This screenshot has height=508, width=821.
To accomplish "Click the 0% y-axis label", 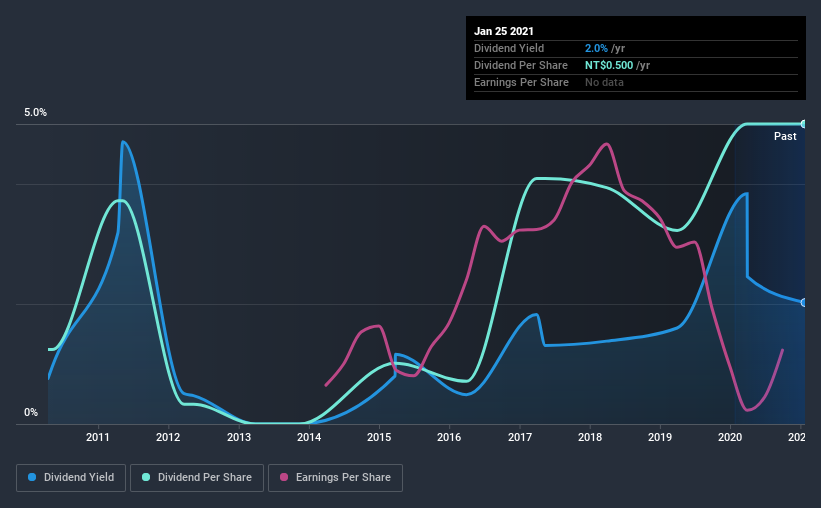I will tap(31, 413).
